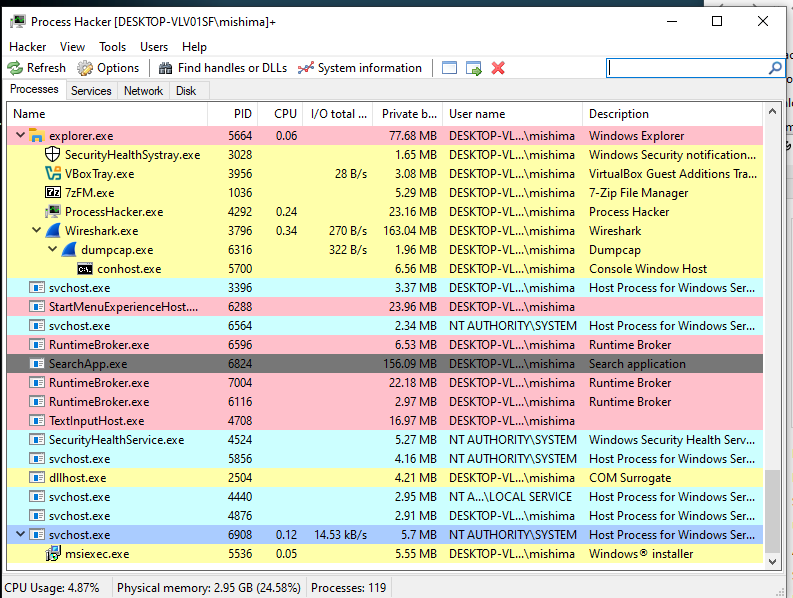Image resolution: width=793 pixels, height=598 pixels.
Task: Select the svchost.exe PID 4876 row
Action: click(x=385, y=516)
